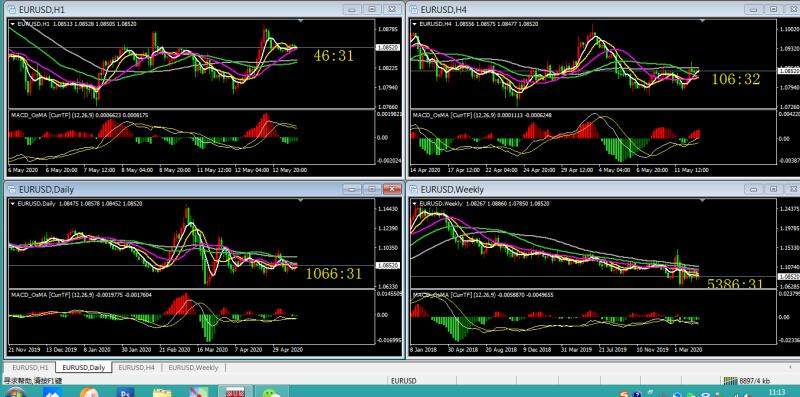800x397 pixels.
Task: Click the EURUSD,Daily window chart icon
Action: tap(12, 189)
